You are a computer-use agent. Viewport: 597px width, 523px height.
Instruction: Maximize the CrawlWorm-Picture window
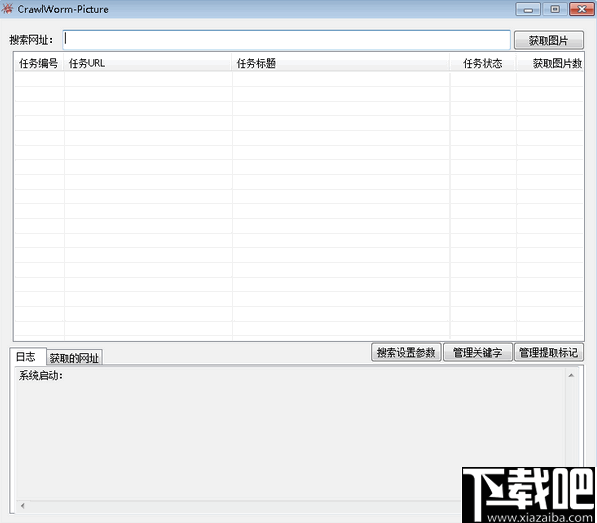pos(555,9)
